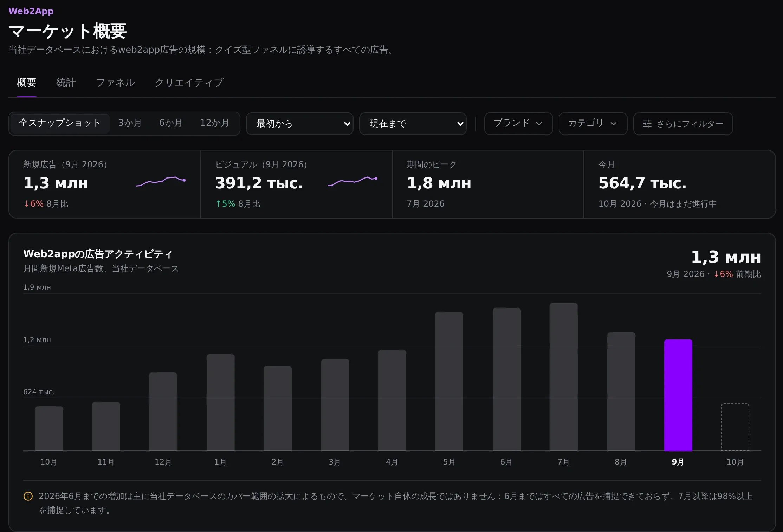Click the ビジュアル sparkline chart
This screenshot has height=532, width=783.
(x=352, y=181)
